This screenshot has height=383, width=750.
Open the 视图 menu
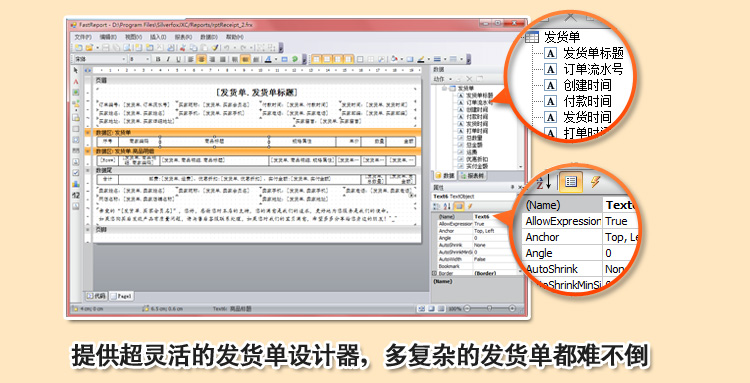134,37
